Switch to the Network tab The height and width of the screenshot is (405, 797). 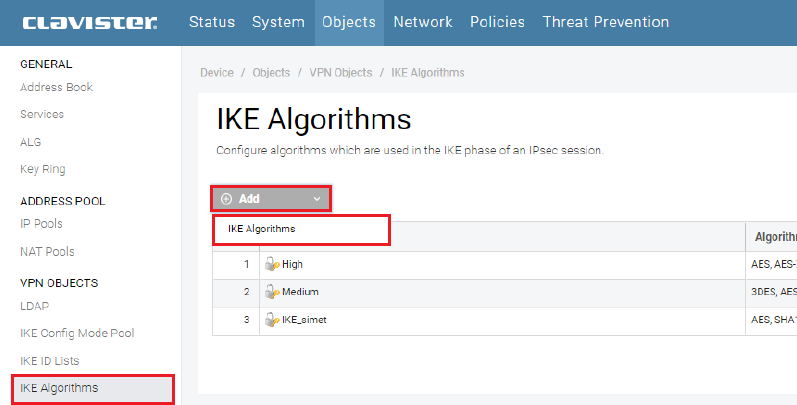pyautogui.click(x=422, y=22)
